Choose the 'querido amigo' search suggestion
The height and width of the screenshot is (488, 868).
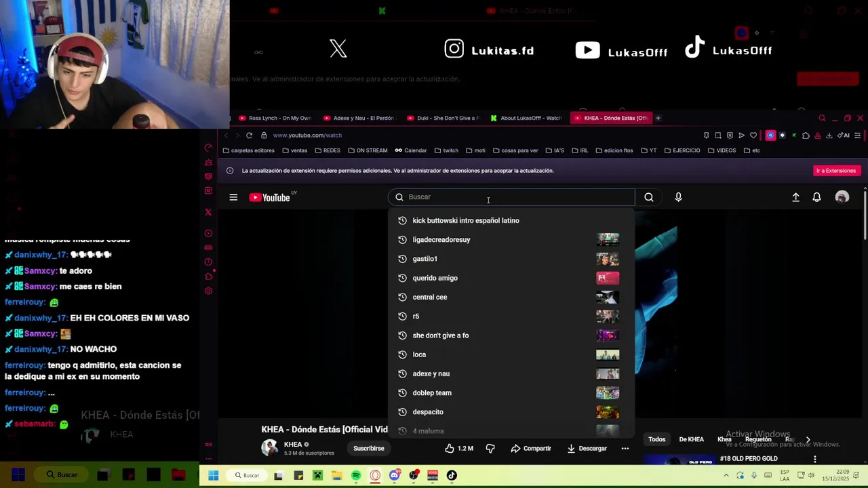click(x=511, y=278)
